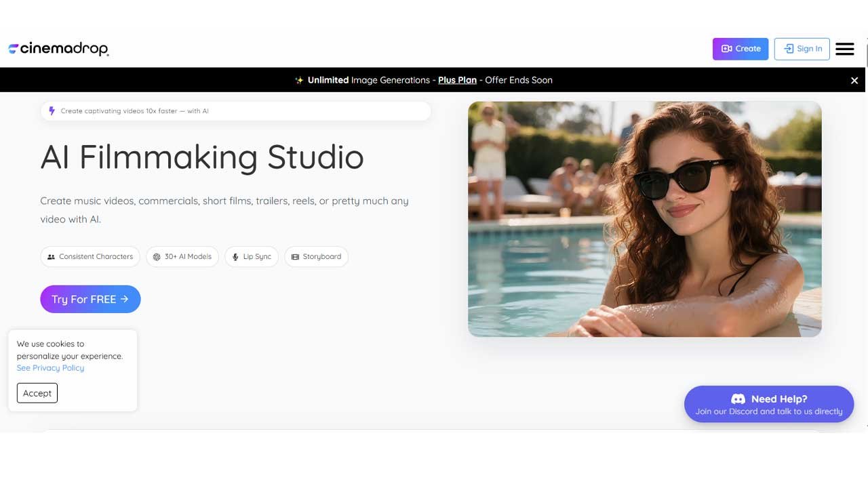Click the video camera icon in Create
The height and width of the screenshot is (488, 868).
point(726,49)
